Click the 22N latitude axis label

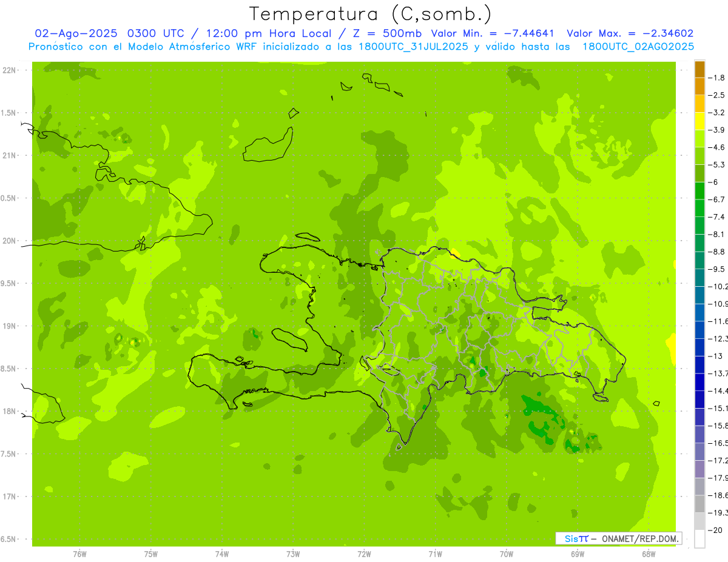pyautogui.click(x=8, y=70)
